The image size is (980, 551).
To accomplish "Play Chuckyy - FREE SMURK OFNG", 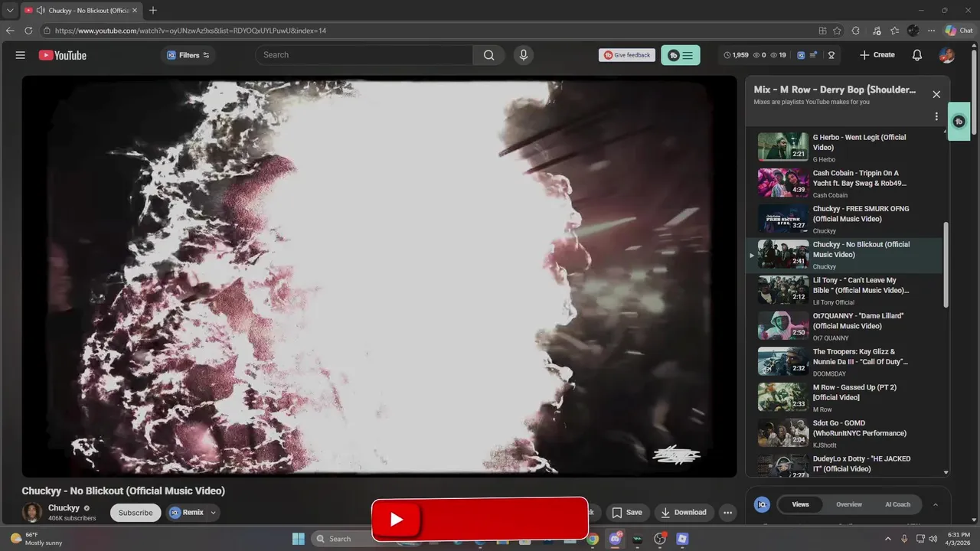I will [844, 219].
